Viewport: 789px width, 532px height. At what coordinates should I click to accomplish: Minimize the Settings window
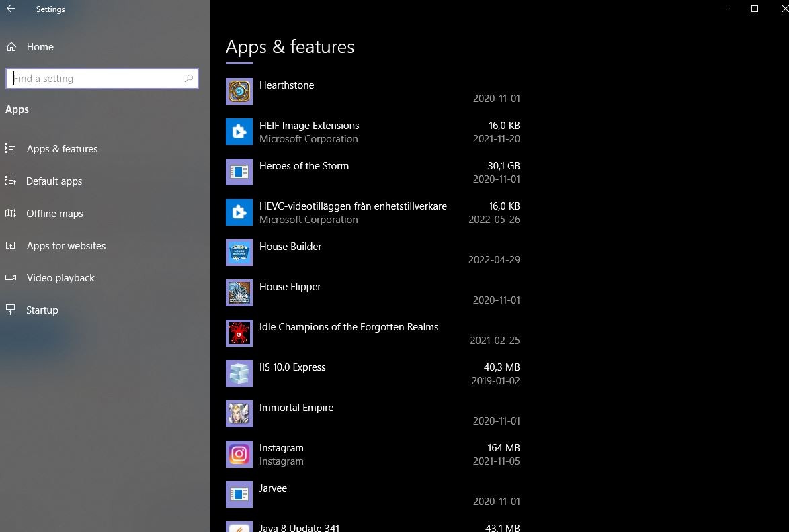[x=724, y=9]
